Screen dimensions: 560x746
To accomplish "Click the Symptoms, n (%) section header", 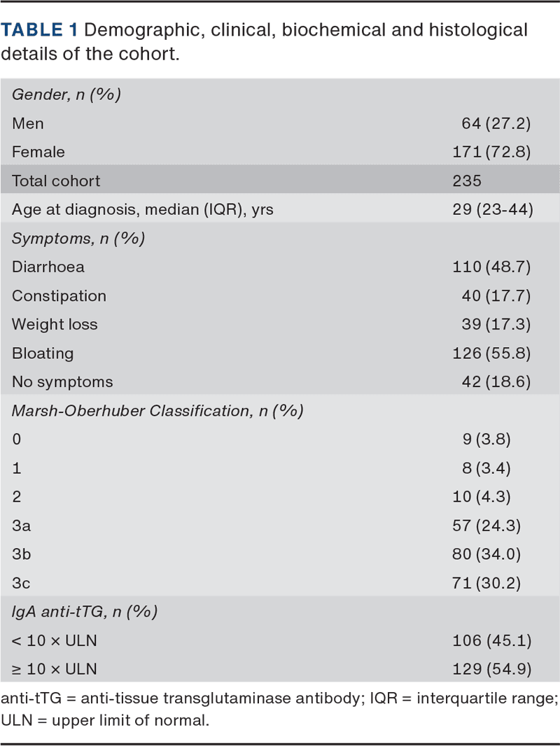I will click(x=78, y=238).
